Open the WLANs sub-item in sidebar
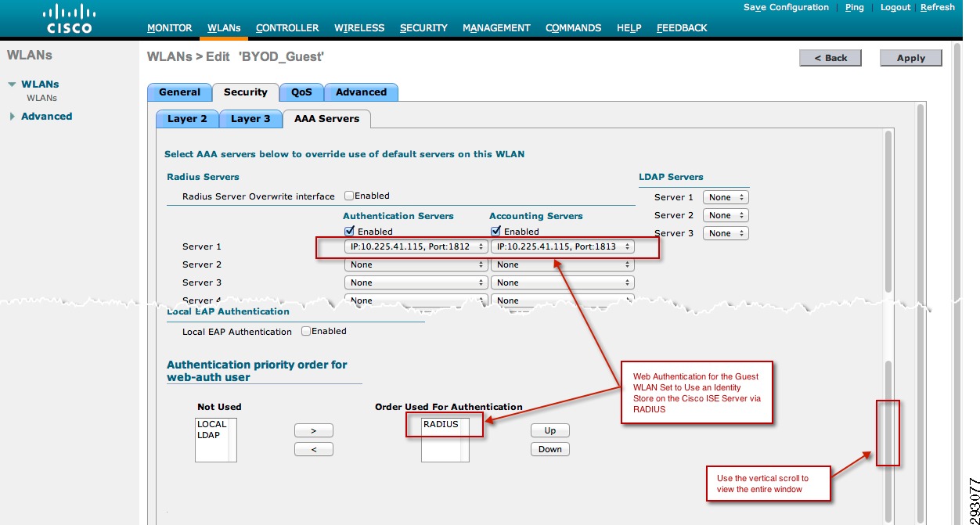Viewport: 980px width, 525px height. click(41, 99)
